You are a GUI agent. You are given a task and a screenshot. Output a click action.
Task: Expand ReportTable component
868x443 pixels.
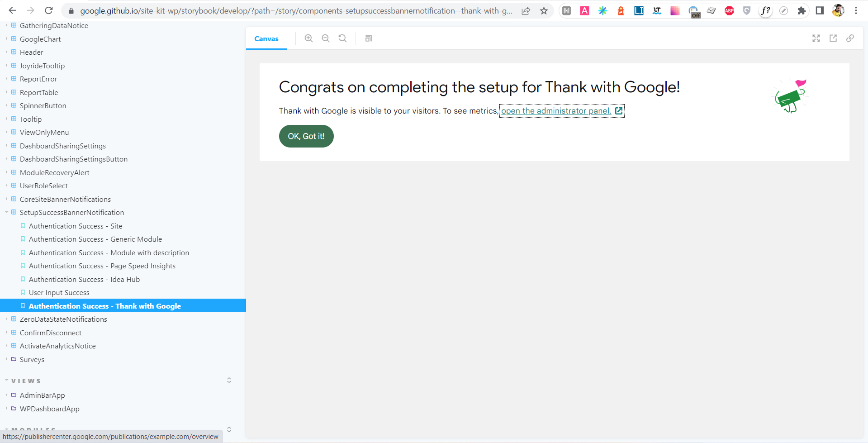pos(6,92)
